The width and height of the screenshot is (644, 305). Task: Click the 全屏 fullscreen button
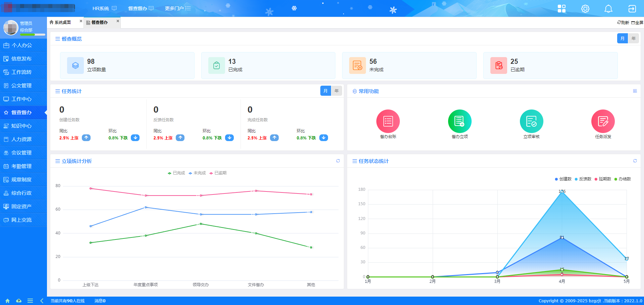pyautogui.click(x=637, y=23)
